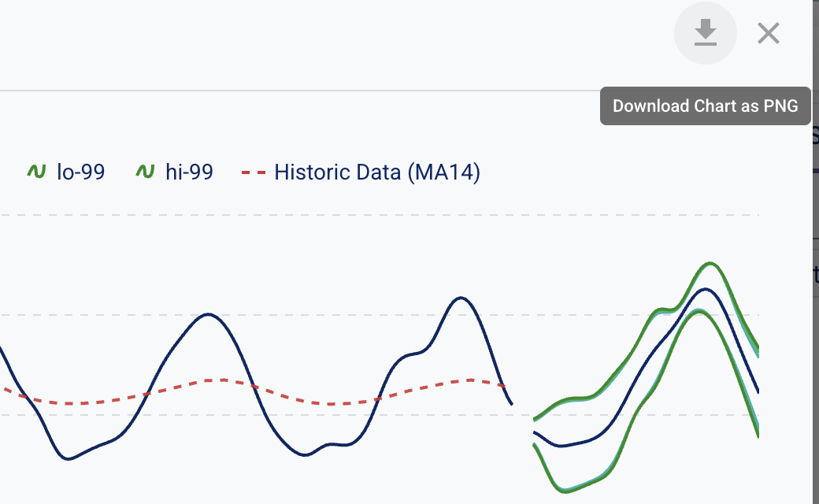Click the lowest trough of the navy historic line
This screenshot has height=504, width=819.
69,458
